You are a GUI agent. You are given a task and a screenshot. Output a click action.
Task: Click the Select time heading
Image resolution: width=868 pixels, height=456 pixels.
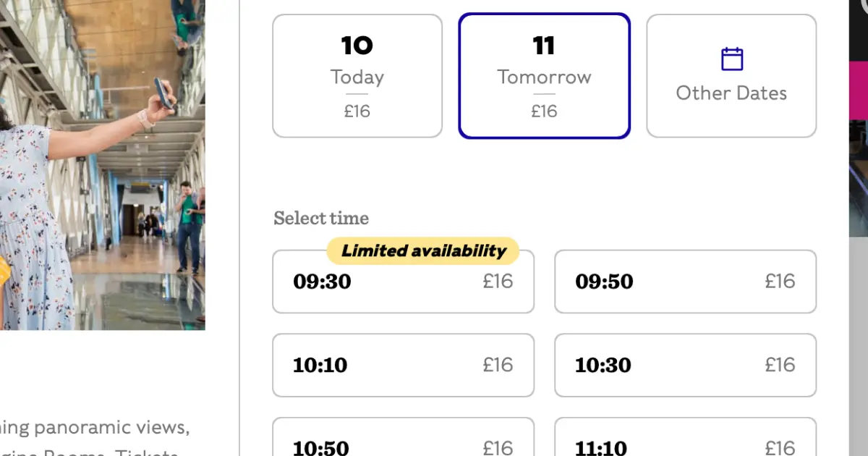click(x=321, y=219)
